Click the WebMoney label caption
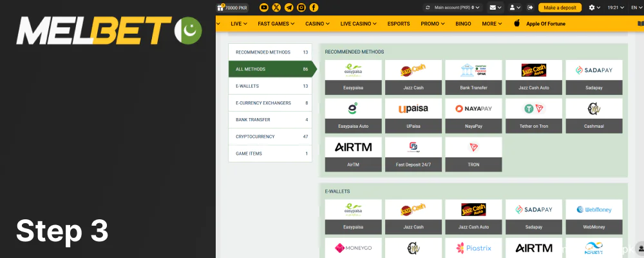Viewport: 644px width, 258px height. pos(594,227)
